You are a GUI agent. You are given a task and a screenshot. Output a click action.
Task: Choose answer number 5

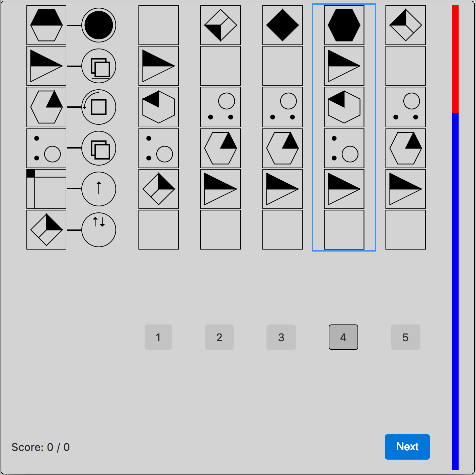click(405, 337)
